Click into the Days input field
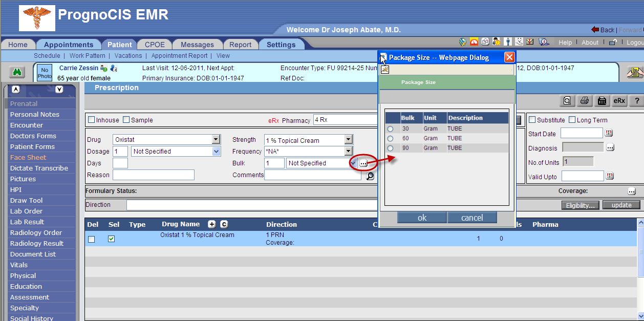This screenshot has height=321, width=644. (x=120, y=163)
